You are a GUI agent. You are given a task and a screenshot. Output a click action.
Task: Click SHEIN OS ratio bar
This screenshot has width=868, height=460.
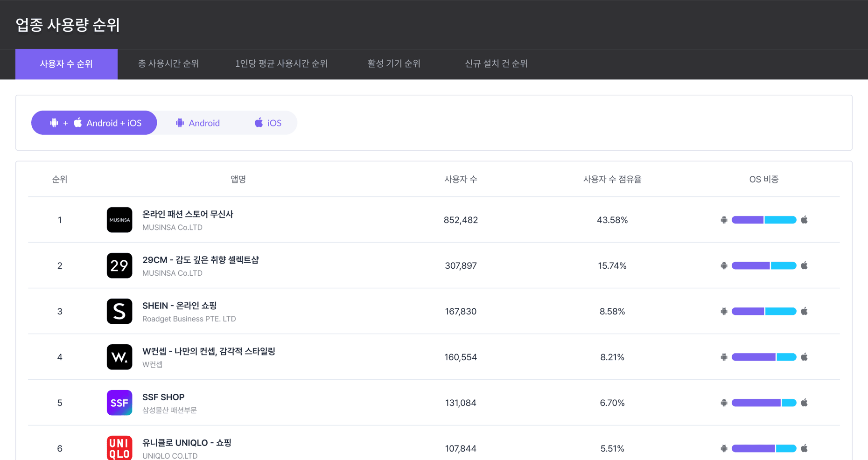pos(764,311)
